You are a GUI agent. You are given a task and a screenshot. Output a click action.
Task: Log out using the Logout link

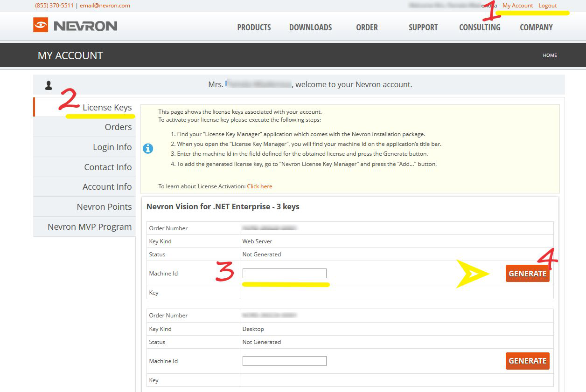point(547,6)
